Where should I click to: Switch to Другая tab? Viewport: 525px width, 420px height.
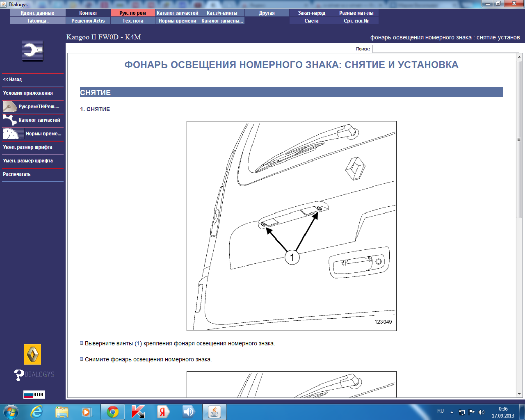pyautogui.click(x=267, y=13)
